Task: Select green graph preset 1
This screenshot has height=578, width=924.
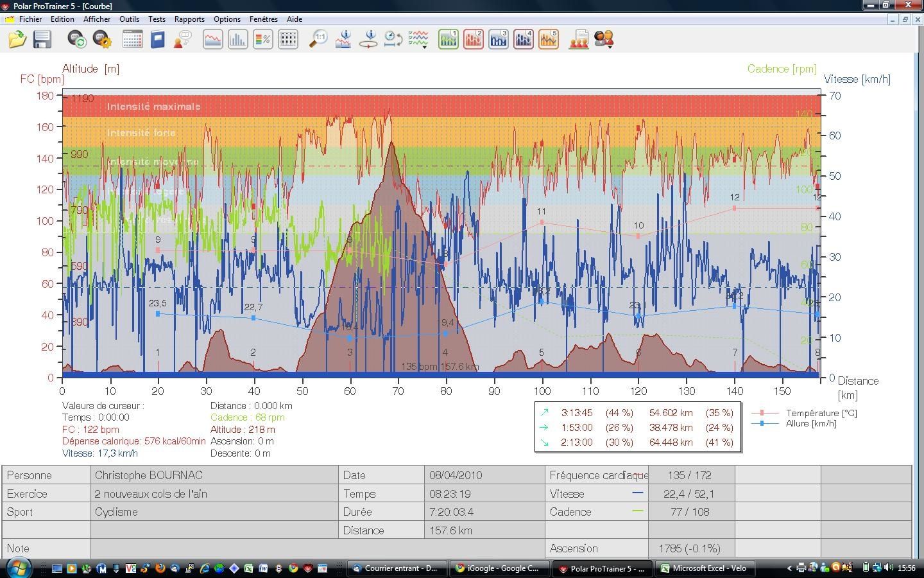Action: tap(448, 40)
